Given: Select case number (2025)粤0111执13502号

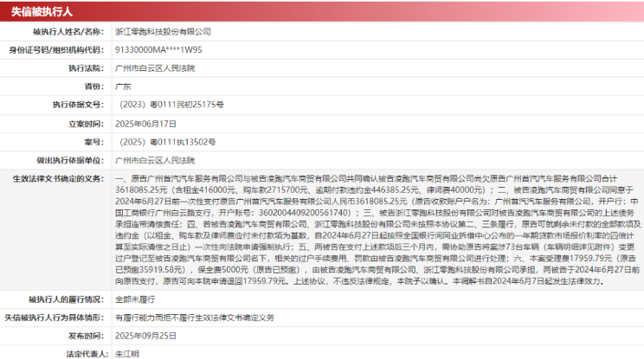Looking at the screenshot, I should pyautogui.click(x=167, y=142).
